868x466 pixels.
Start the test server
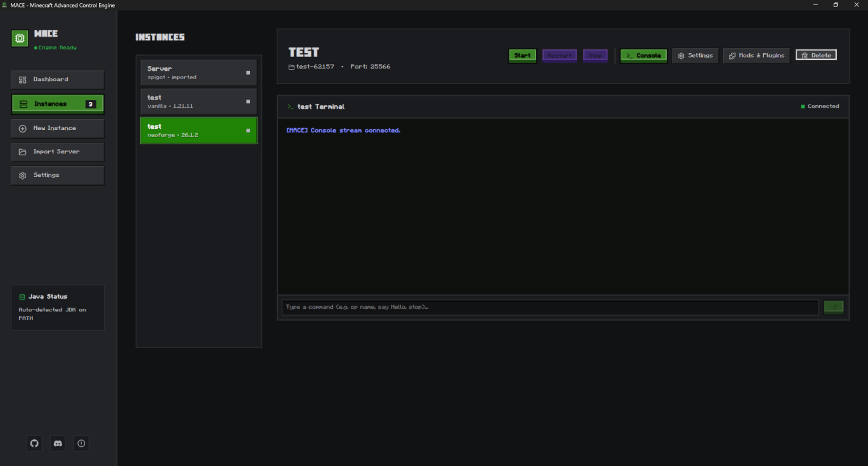tap(522, 56)
